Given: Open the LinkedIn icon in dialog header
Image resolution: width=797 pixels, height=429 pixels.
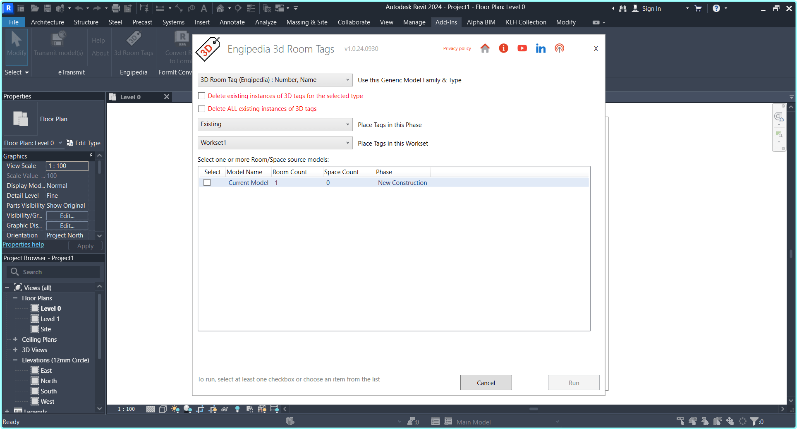Looking at the screenshot, I should [x=541, y=48].
